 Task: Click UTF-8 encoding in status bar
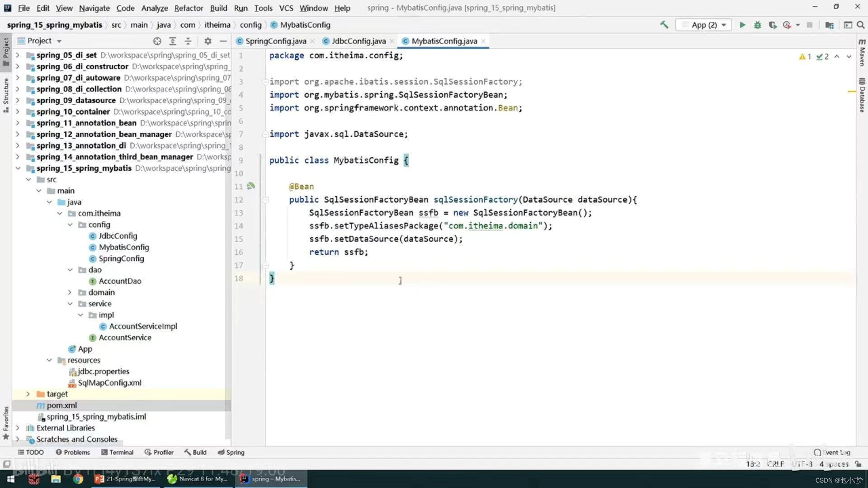(802, 464)
